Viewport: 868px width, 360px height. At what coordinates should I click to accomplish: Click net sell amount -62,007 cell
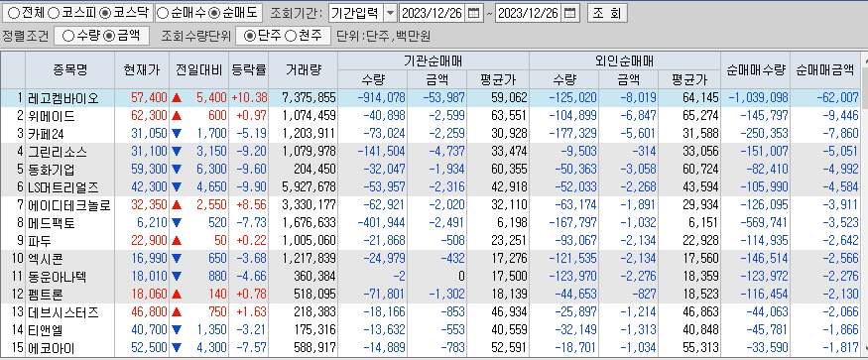click(x=824, y=98)
